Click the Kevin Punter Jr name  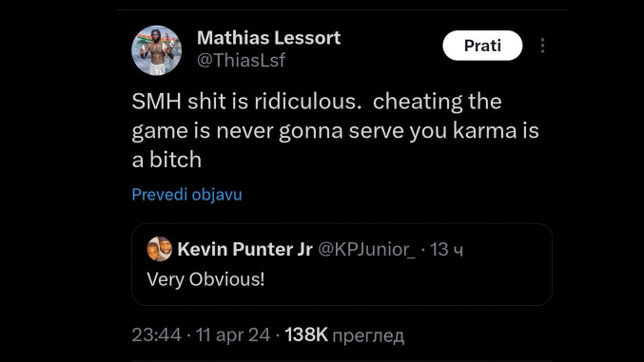coord(244,249)
